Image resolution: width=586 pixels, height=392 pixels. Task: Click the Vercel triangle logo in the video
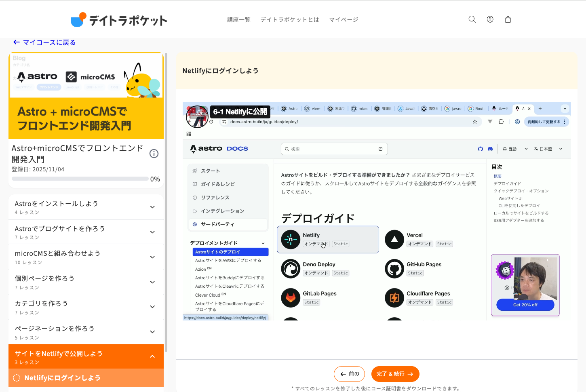pos(394,240)
